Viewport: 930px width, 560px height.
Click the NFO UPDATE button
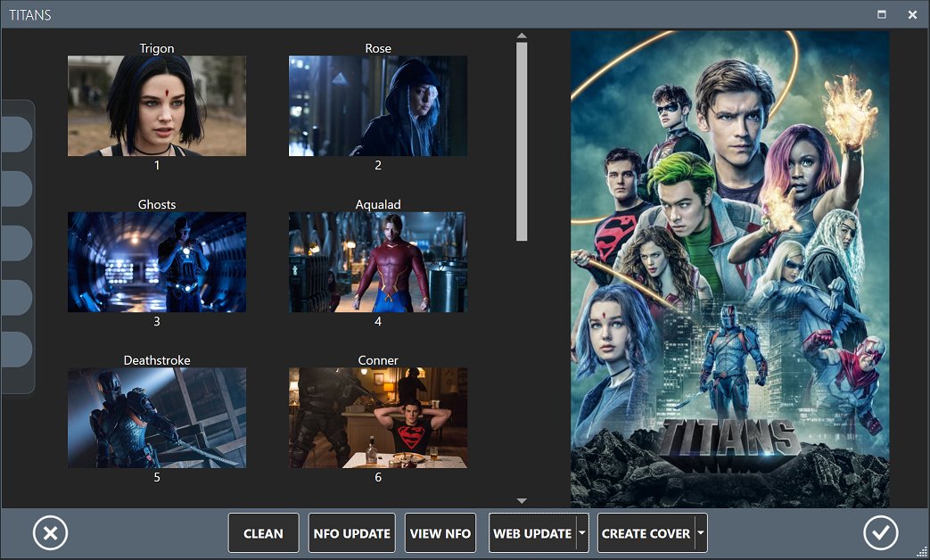coord(351,532)
